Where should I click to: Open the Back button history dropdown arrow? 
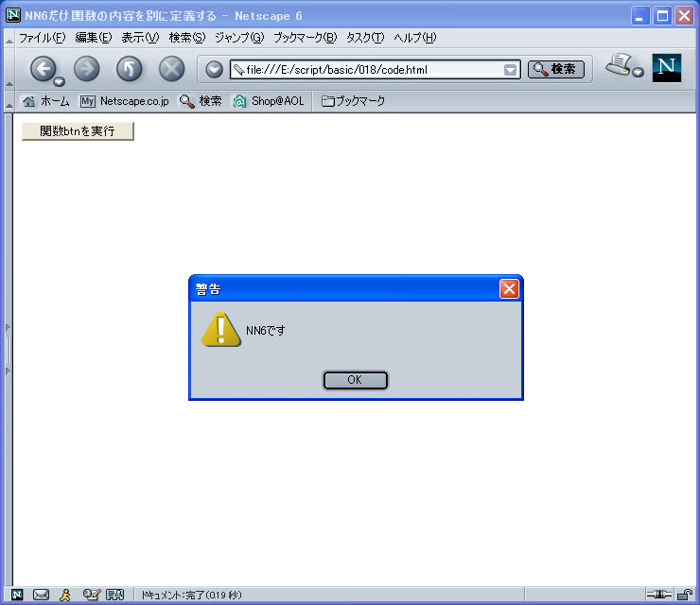59,81
